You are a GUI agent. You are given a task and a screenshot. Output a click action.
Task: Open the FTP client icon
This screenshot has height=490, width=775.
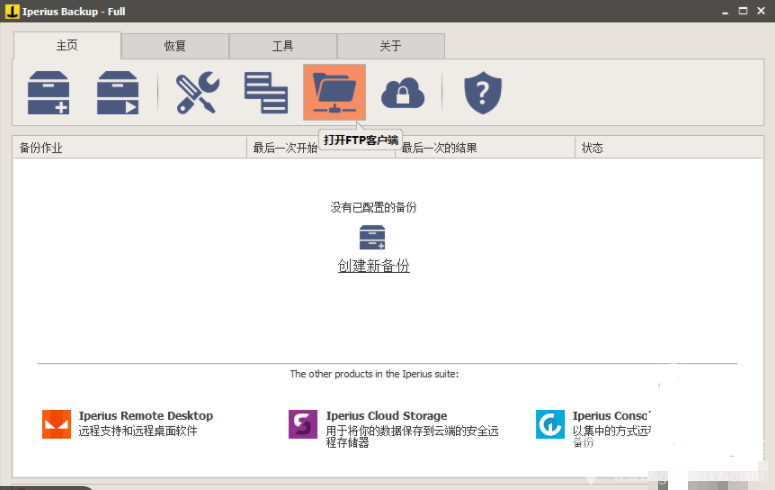[x=335, y=92]
